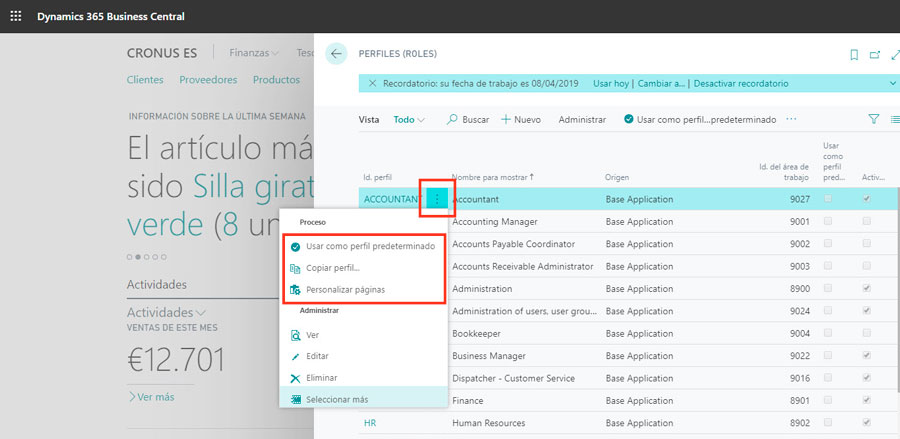900x439 pixels.
Task: Expand the Todo view dropdown
Action: (409, 119)
